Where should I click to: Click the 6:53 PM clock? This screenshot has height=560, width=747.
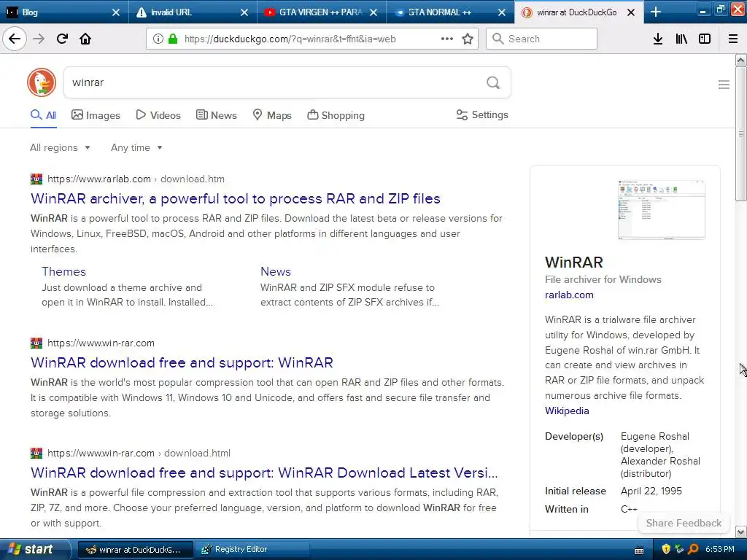[720, 550]
